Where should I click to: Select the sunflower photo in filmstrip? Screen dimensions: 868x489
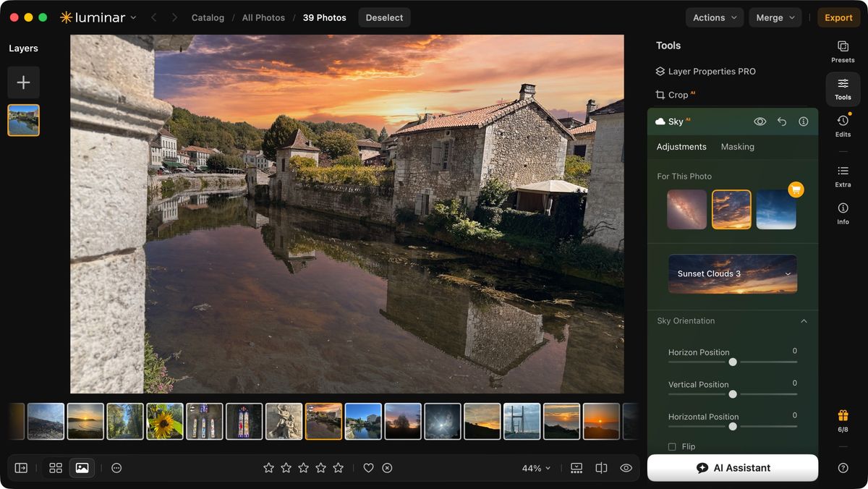pos(165,421)
